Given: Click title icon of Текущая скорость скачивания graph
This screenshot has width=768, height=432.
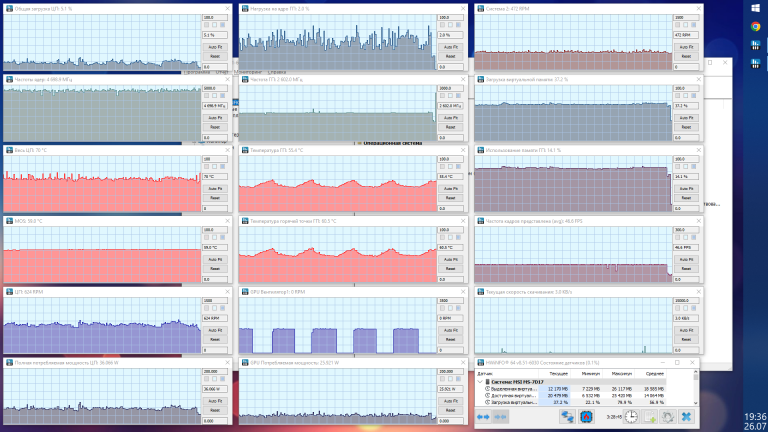Looking at the screenshot, I should (480, 292).
